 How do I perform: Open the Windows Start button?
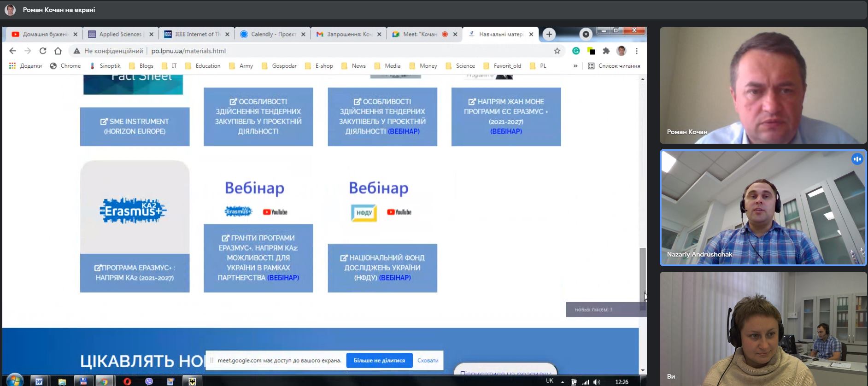14,380
